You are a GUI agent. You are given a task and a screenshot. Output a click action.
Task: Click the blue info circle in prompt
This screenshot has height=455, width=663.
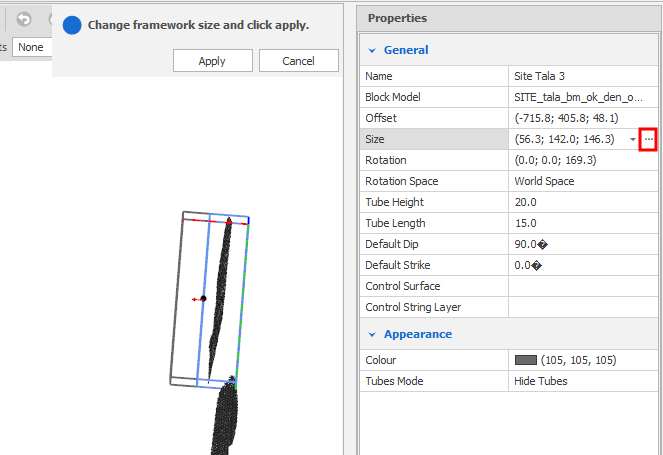[72, 25]
